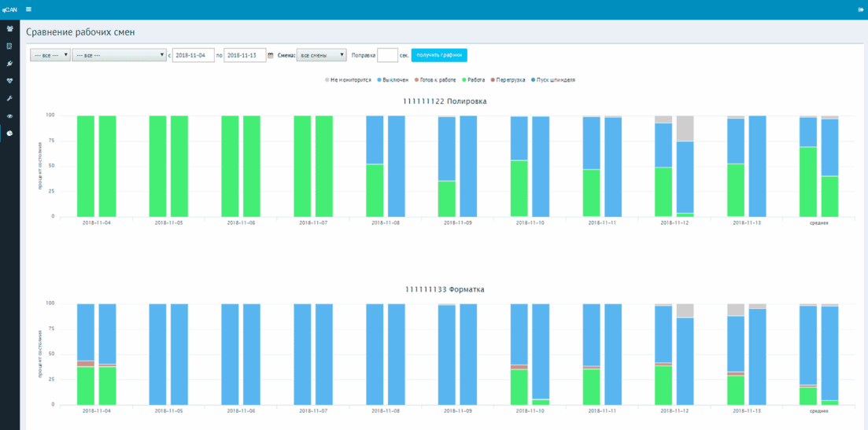Open the 'все смены' shift dropdown
This screenshot has height=430, width=868.
tap(322, 55)
